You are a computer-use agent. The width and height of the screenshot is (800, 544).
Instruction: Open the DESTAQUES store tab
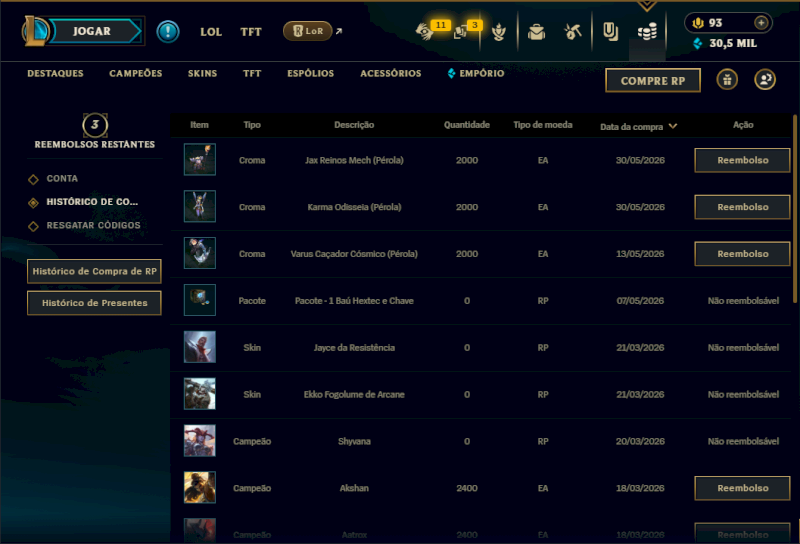click(x=55, y=73)
